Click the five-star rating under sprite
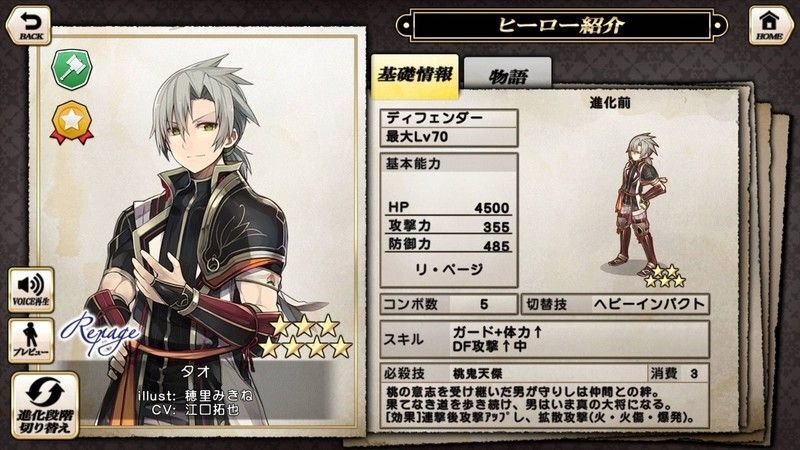Viewport: 800px width, 450px height. pyautogui.click(x=665, y=276)
